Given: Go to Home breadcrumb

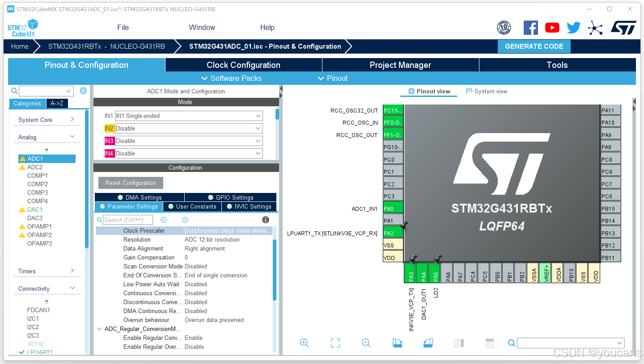Looking at the screenshot, I should [20, 46].
